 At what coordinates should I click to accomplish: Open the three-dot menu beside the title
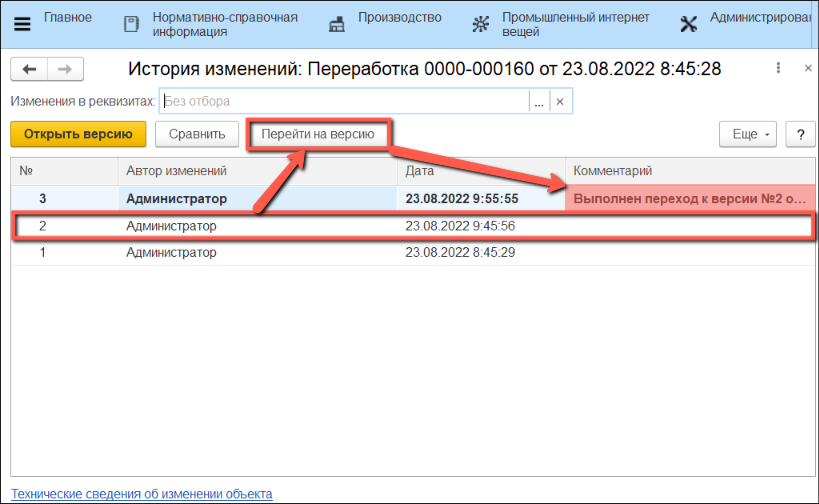[778, 69]
